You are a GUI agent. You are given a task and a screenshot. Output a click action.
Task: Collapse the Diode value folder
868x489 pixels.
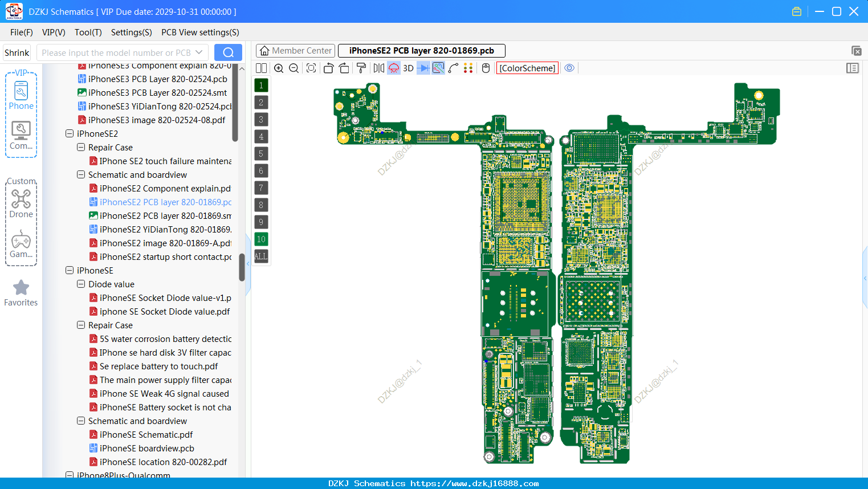81,284
